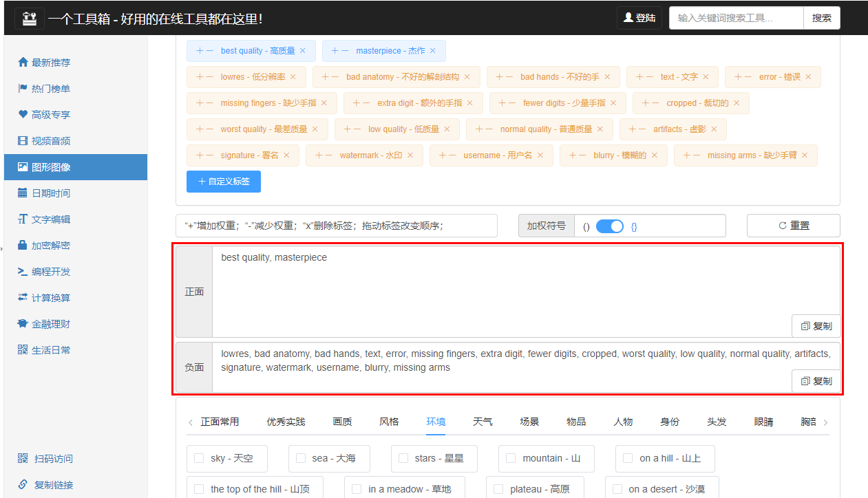This screenshot has width=868, height=498.
Task: Remove the cropped tag
Action: pos(736,103)
